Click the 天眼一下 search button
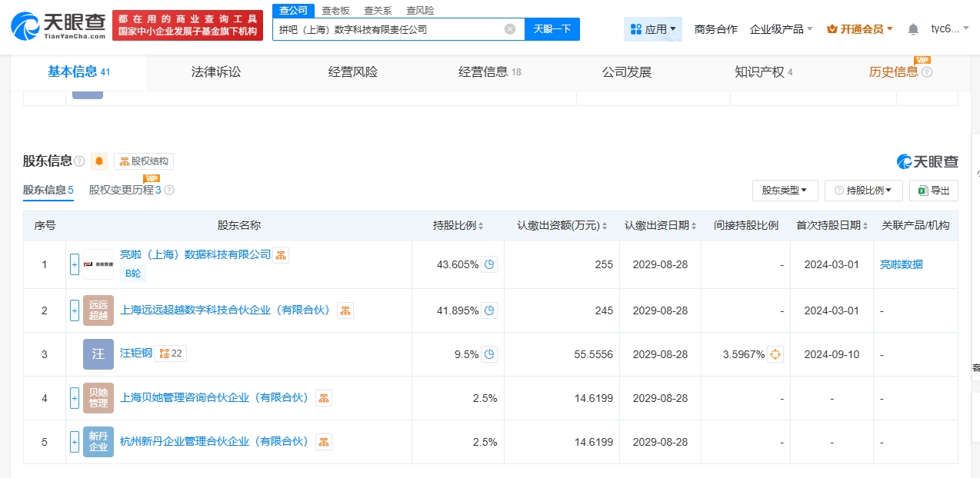The height and width of the screenshot is (478, 980). (x=552, y=29)
